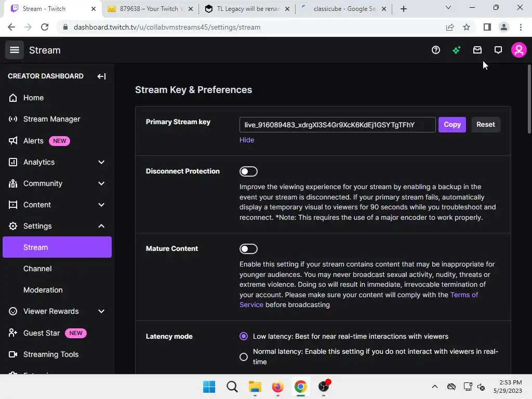Switch to the 879638 Your Twitch tab

coord(149,9)
